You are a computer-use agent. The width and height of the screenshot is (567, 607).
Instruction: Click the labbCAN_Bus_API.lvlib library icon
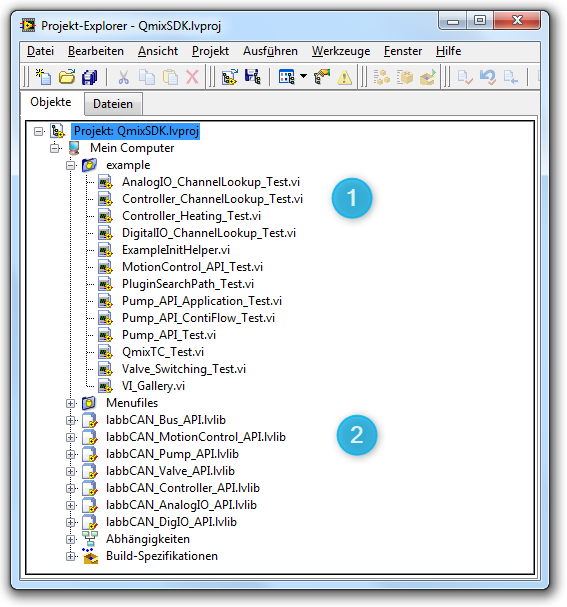[90, 420]
